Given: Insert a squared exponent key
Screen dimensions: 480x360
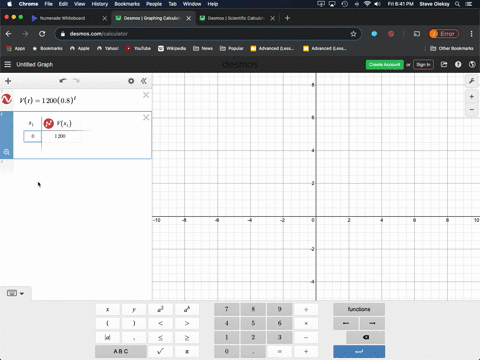Looking at the screenshot, I should pyautogui.click(x=160, y=309).
